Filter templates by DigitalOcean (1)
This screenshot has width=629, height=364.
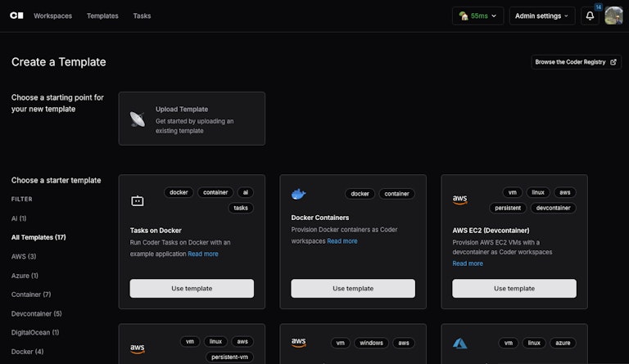pyautogui.click(x=35, y=332)
